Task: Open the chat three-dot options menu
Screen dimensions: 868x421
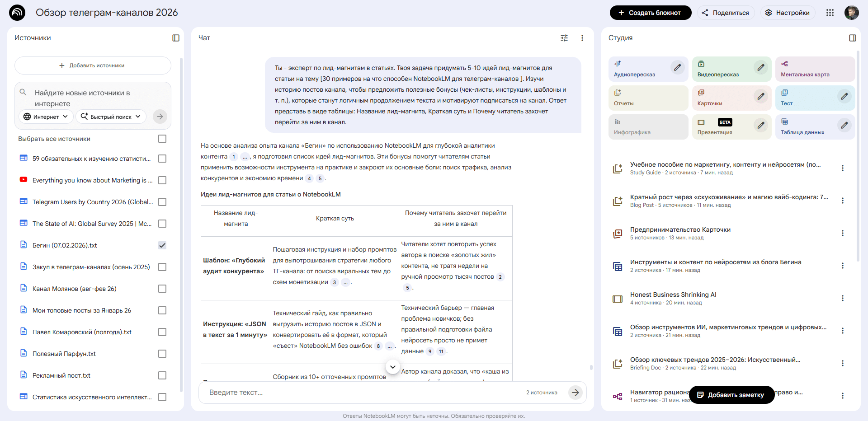Action: pos(582,38)
